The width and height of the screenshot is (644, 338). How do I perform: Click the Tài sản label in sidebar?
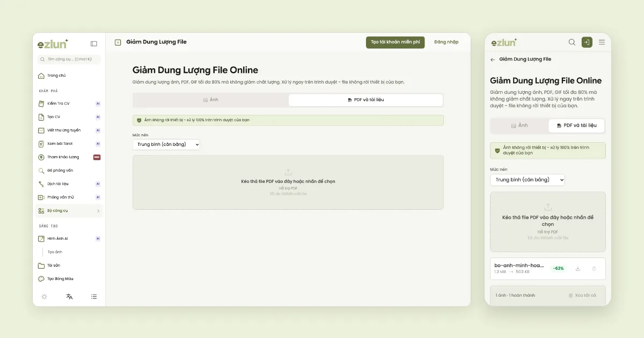(54, 265)
